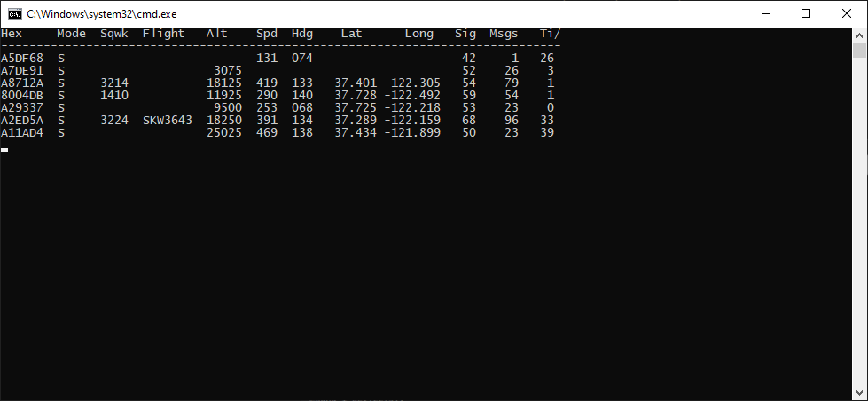Click hex code A2ED5A
Viewport: 868px width, 401px height.
tap(22, 120)
